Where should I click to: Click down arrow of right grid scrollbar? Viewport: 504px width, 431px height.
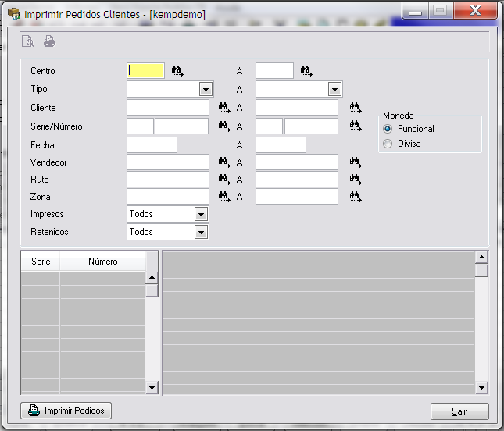pos(481,387)
